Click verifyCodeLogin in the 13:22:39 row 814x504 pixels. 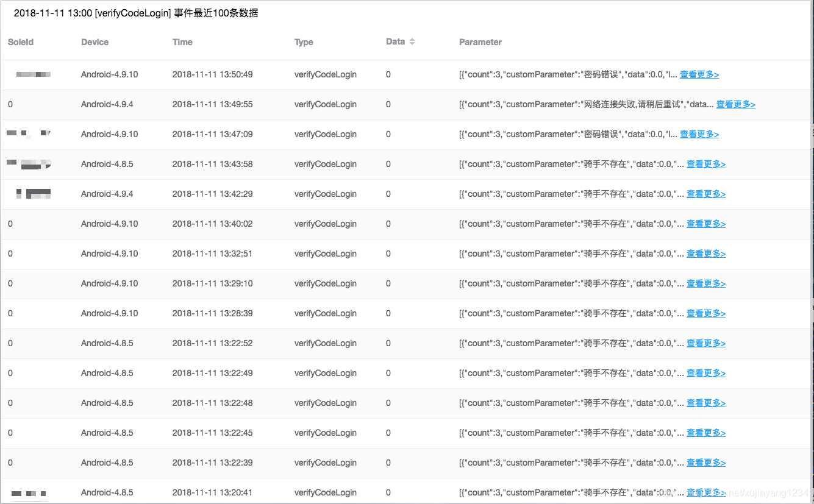(326, 463)
